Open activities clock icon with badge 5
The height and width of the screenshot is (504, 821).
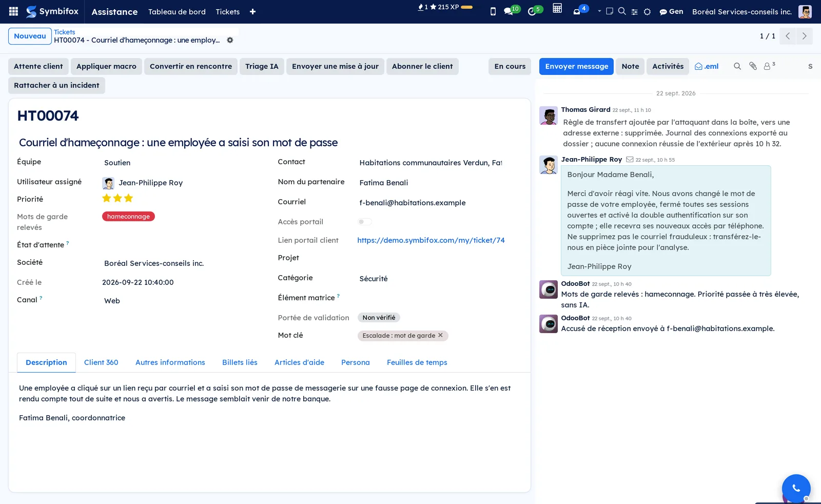[x=535, y=10]
